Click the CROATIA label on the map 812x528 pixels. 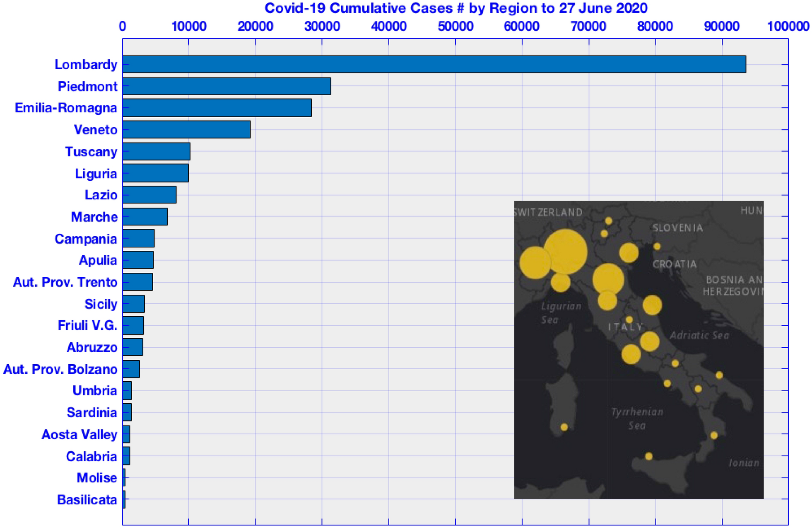[x=675, y=264]
